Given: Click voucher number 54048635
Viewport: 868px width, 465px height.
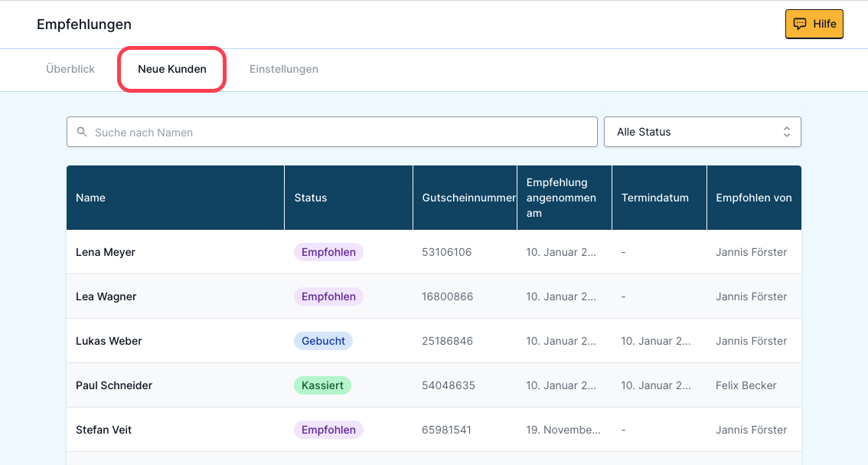Looking at the screenshot, I should (x=449, y=385).
